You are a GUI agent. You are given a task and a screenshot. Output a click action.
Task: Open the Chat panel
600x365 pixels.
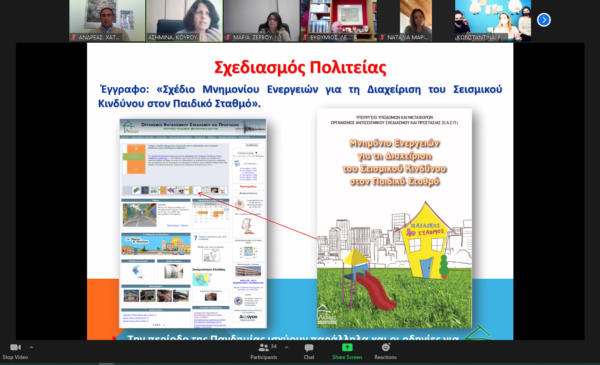click(x=309, y=351)
